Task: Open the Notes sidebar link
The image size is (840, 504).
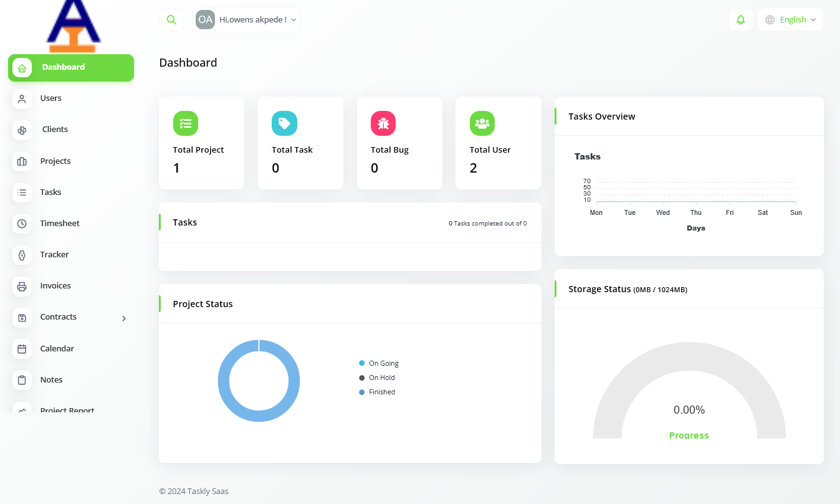Action: [51, 380]
